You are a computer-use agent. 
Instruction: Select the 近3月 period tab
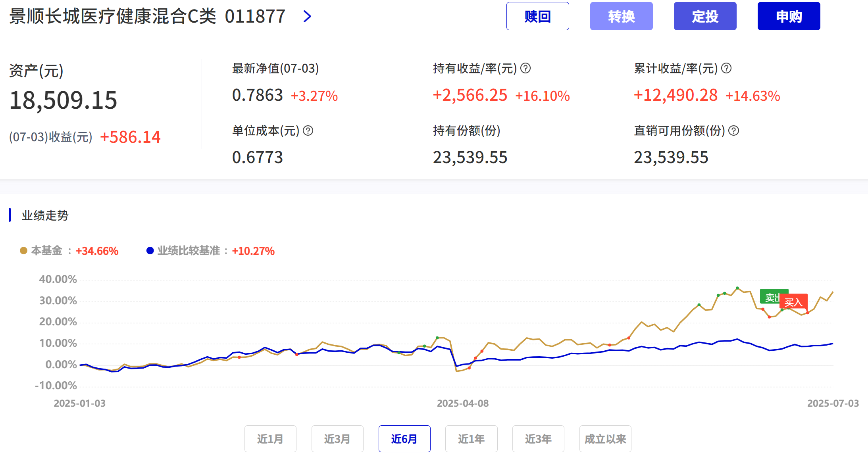coord(337,439)
